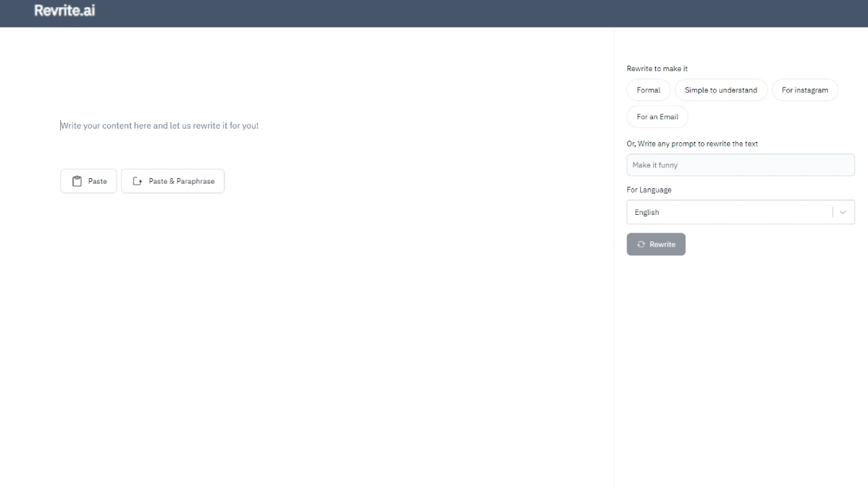
Task: Click the Or, Write any prompt label
Action: point(692,144)
